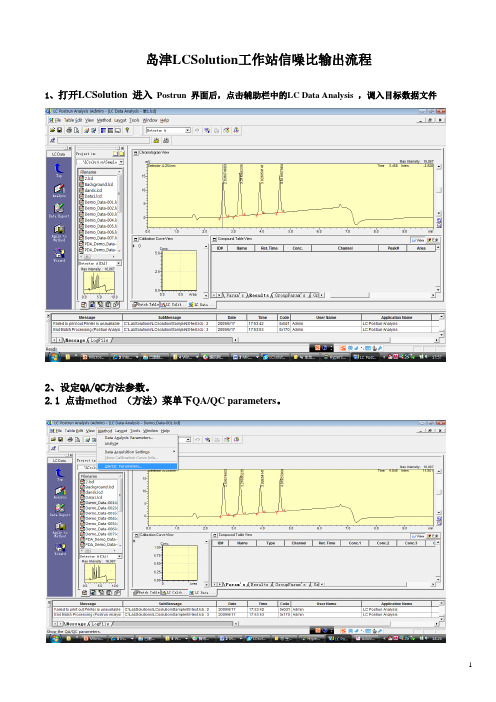Open Tools menu in step 1 screenshot
This screenshot has width=496, height=702.
click(x=134, y=120)
